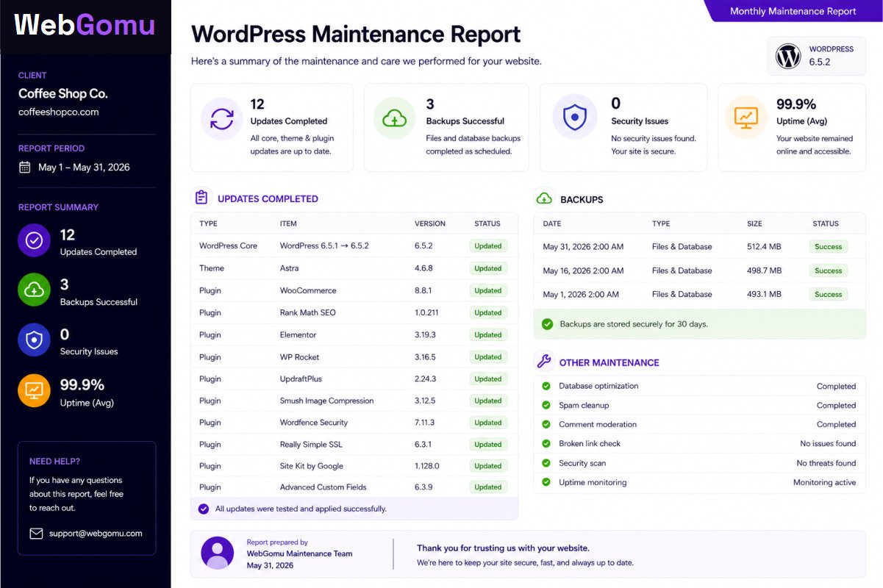
Task: Click the WebGomu logo
Action: click(85, 25)
